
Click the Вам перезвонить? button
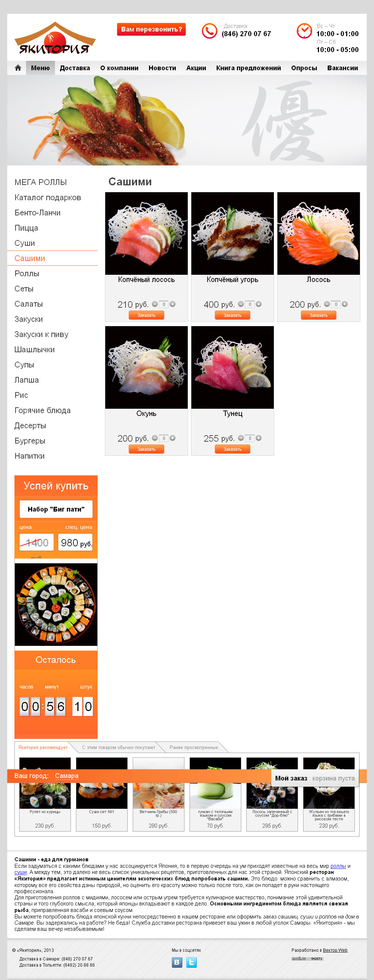click(x=151, y=29)
